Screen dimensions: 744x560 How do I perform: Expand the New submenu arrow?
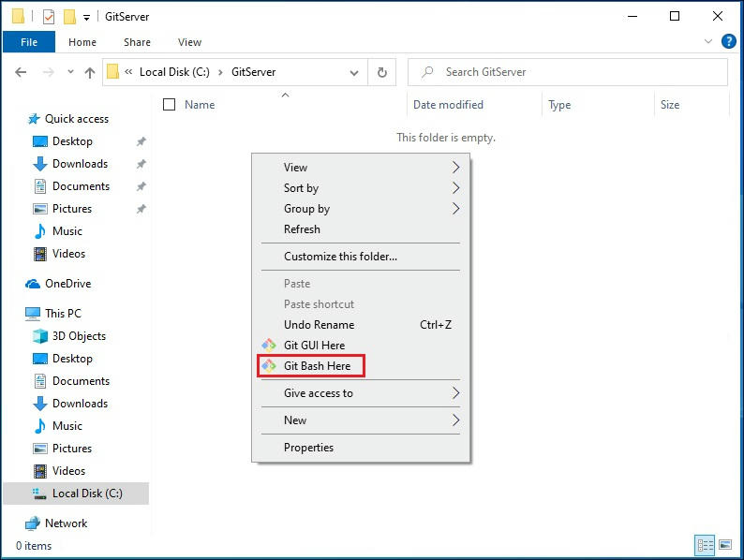(x=455, y=420)
